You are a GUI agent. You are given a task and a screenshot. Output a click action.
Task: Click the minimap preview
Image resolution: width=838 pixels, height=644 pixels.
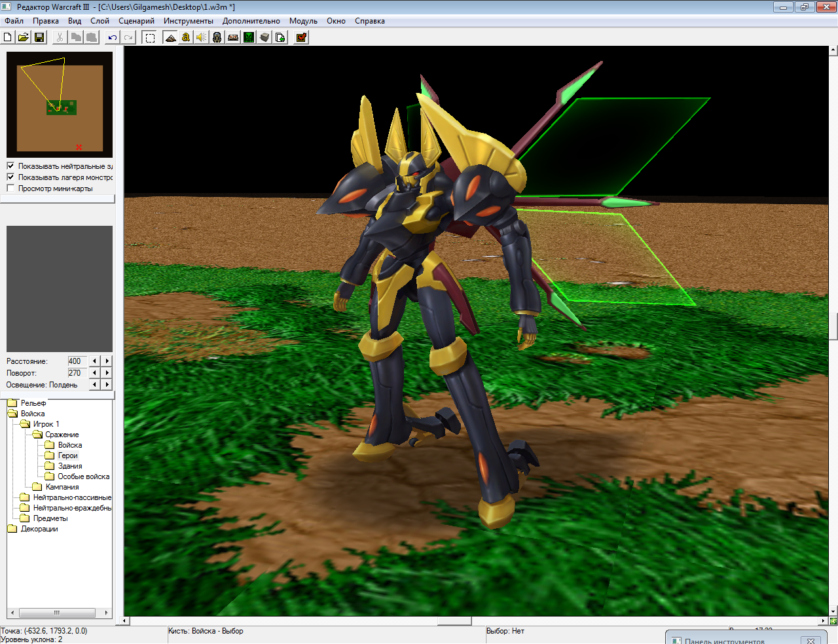click(60, 105)
